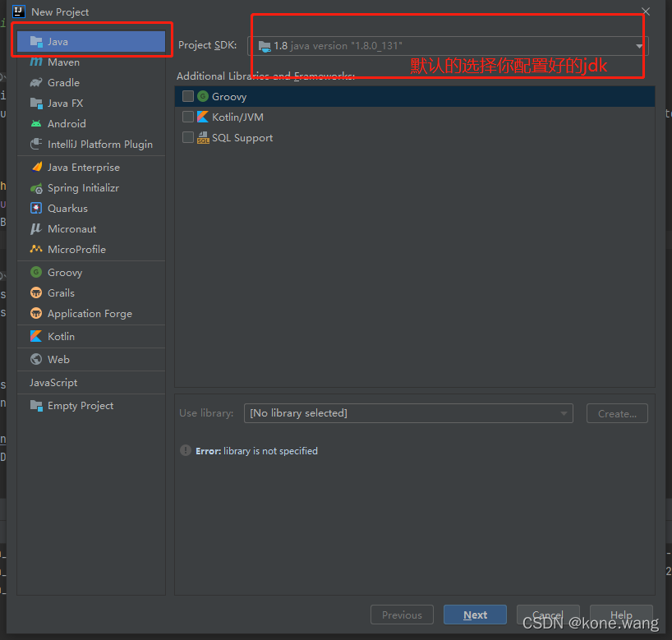Image resolution: width=672 pixels, height=640 pixels.
Task: Enable the Groovy framework checkbox
Action: (x=188, y=96)
